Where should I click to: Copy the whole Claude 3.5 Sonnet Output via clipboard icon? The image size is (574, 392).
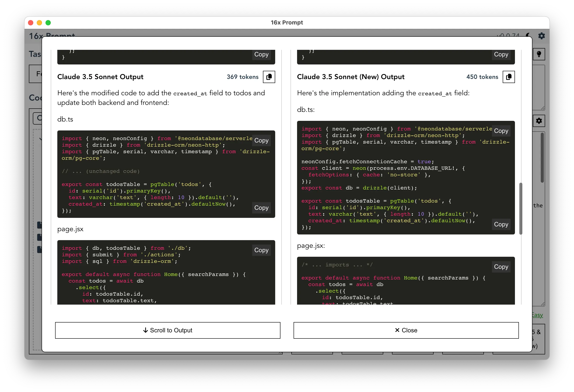click(x=269, y=77)
